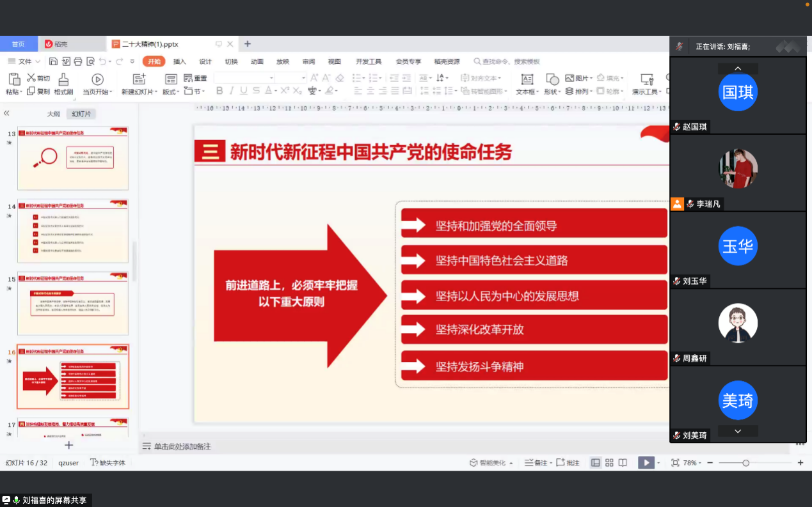Click the zoom slider handle
This screenshot has width=812, height=507.
[745, 463]
